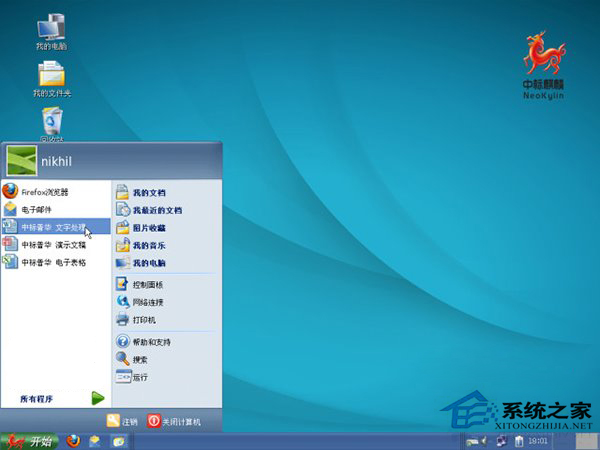This screenshot has height=450, width=600.
Task: Select the recycle bin desktop icon
Action: coord(52,124)
